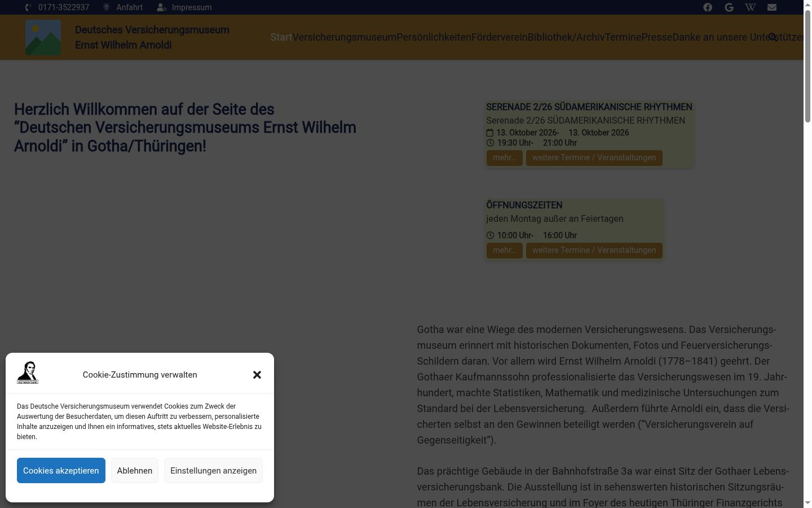
Task: Click the clock icon beside 10:00 Uhr
Action: point(490,235)
